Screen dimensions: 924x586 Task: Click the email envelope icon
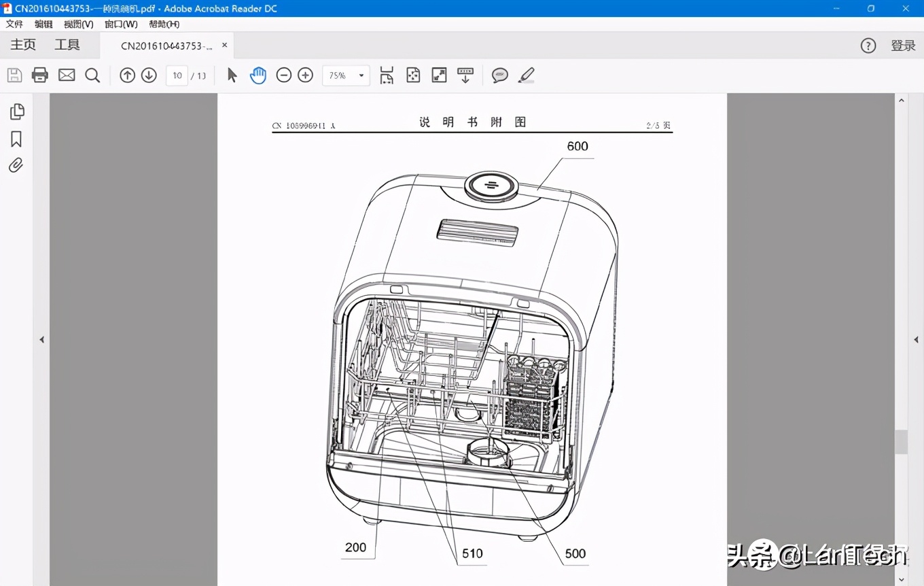pos(67,75)
